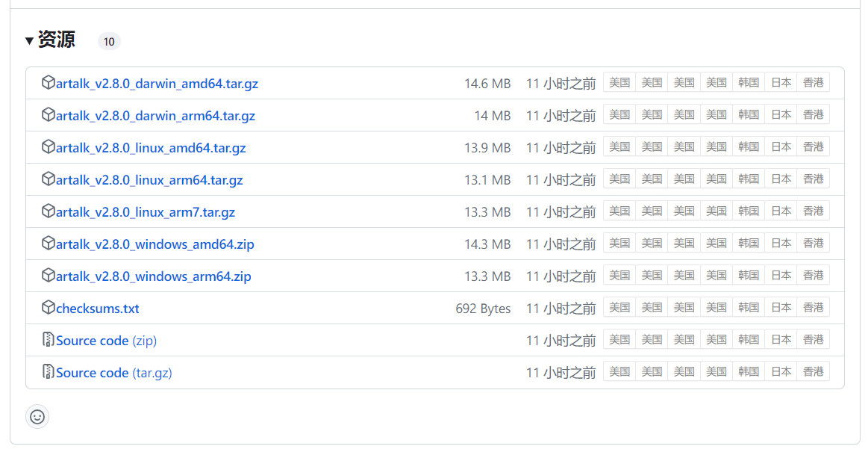Click the cube icon beside checksums.txt
This screenshot has width=868, height=455.
pos(48,308)
